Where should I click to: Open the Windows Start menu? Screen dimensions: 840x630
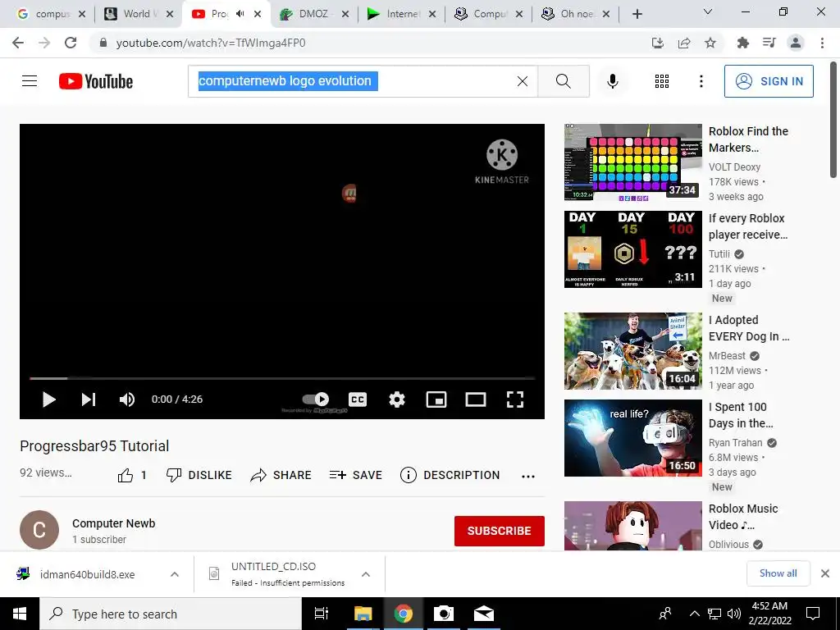coord(20,614)
